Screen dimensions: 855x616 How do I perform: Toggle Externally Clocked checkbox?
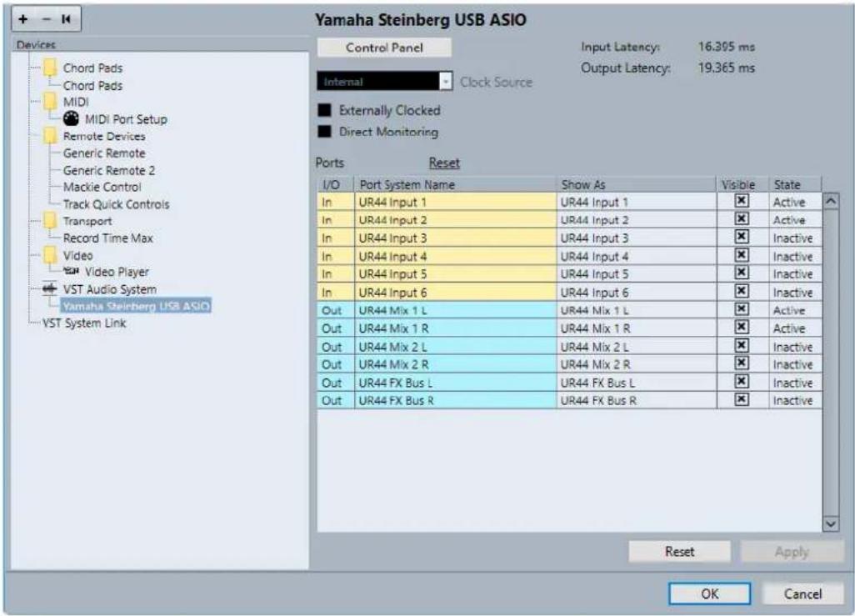[x=324, y=110]
